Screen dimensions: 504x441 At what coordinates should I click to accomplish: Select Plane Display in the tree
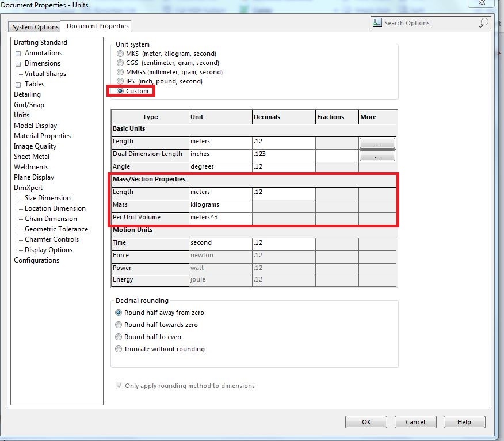34,177
